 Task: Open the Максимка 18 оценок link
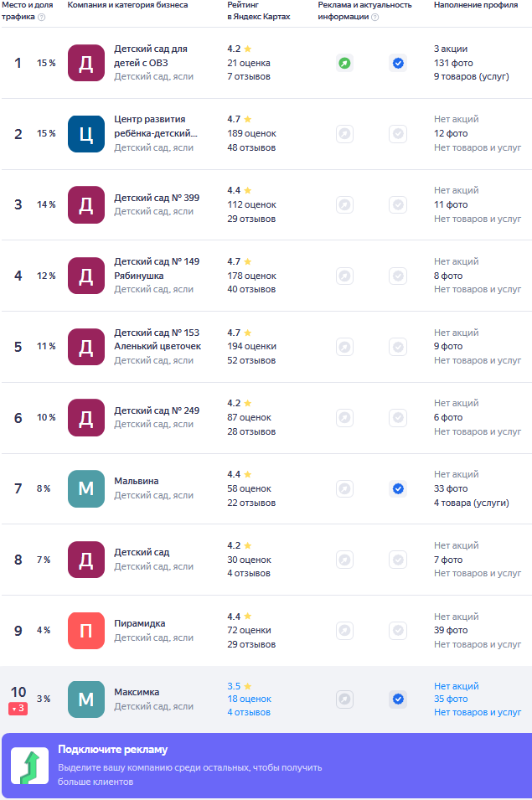pos(249,699)
